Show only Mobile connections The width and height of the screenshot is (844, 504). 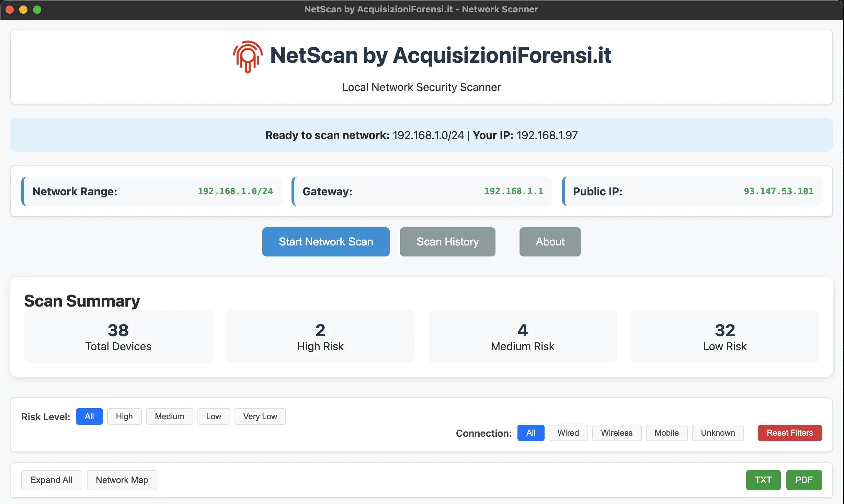click(666, 433)
